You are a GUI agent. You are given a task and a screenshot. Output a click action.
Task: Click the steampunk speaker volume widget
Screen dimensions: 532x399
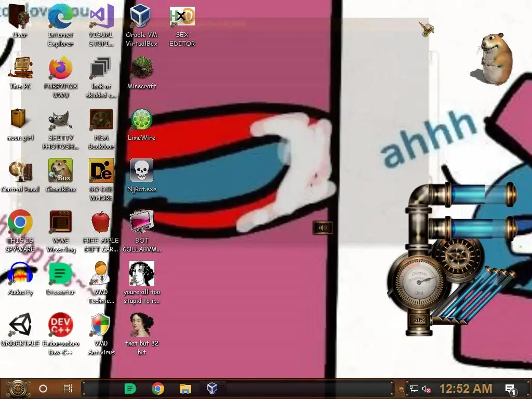(322, 228)
